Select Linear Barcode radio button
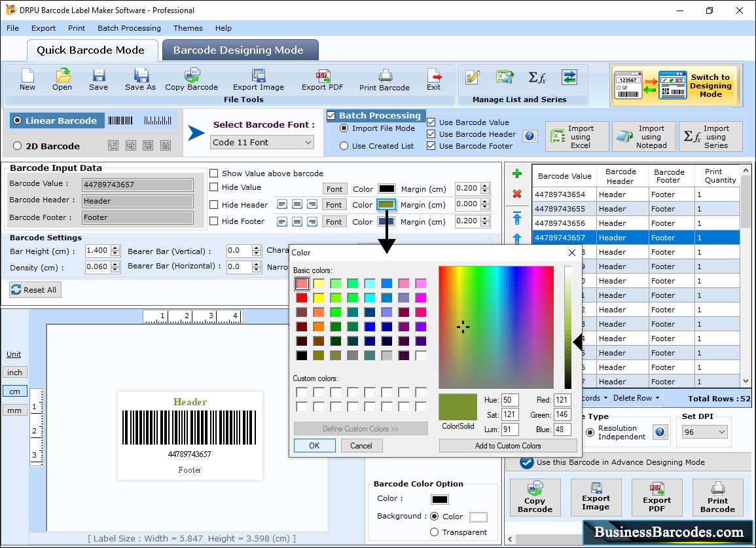Viewport: 756px width, 548px height. [x=18, y=120]
